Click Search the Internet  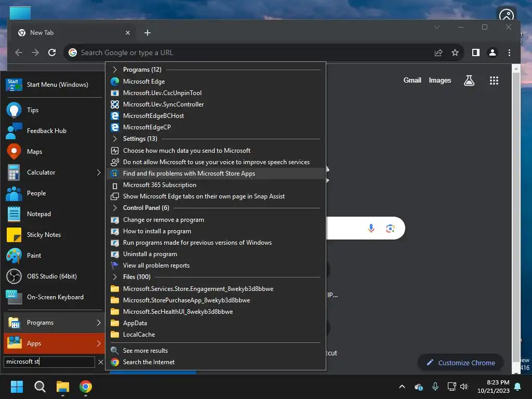tap(216, 362)
